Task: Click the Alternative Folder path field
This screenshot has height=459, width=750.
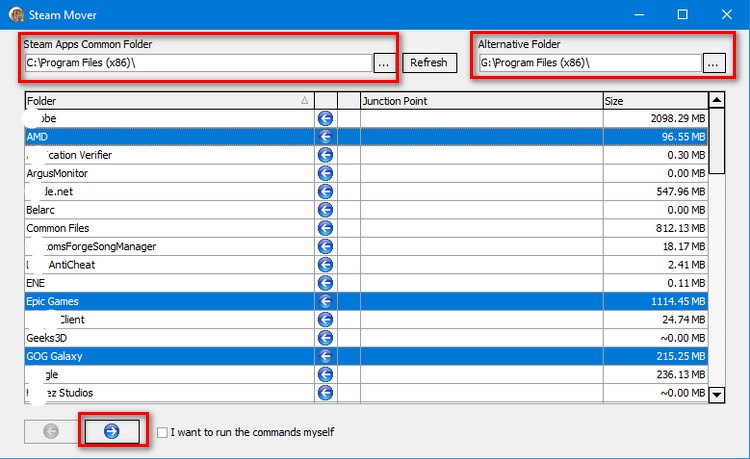Action: pos(590,63)
